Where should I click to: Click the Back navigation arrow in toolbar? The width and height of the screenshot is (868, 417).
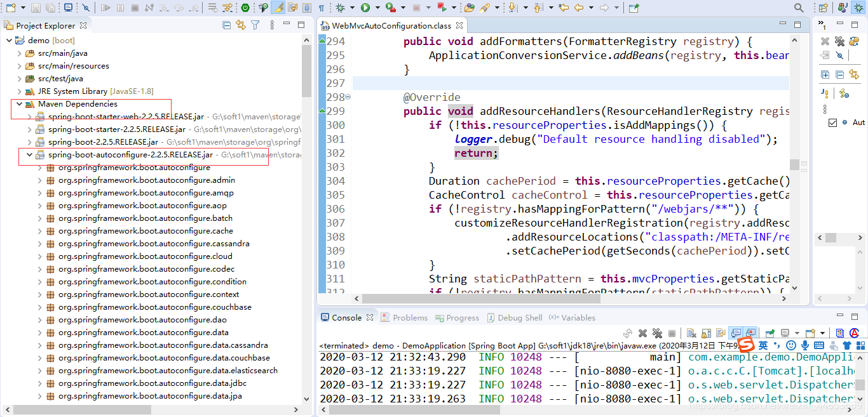click(578, 8)
